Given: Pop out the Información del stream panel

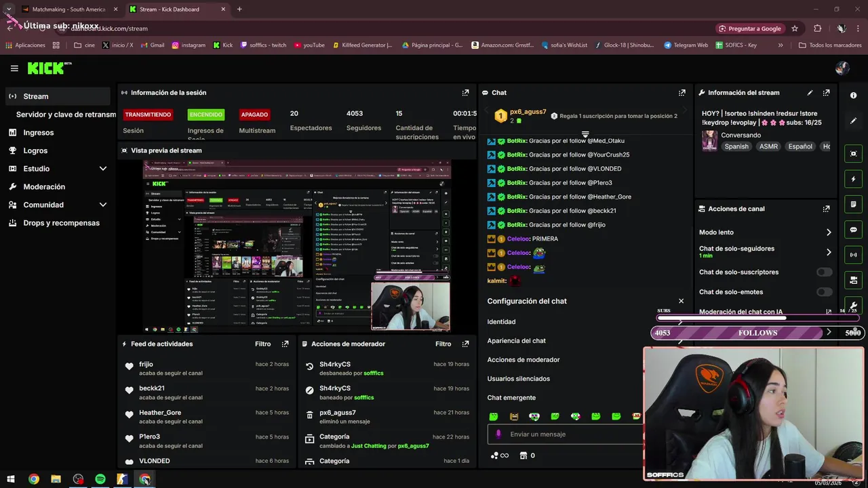Looking at the screenshot, I should (x=826, y=93).
